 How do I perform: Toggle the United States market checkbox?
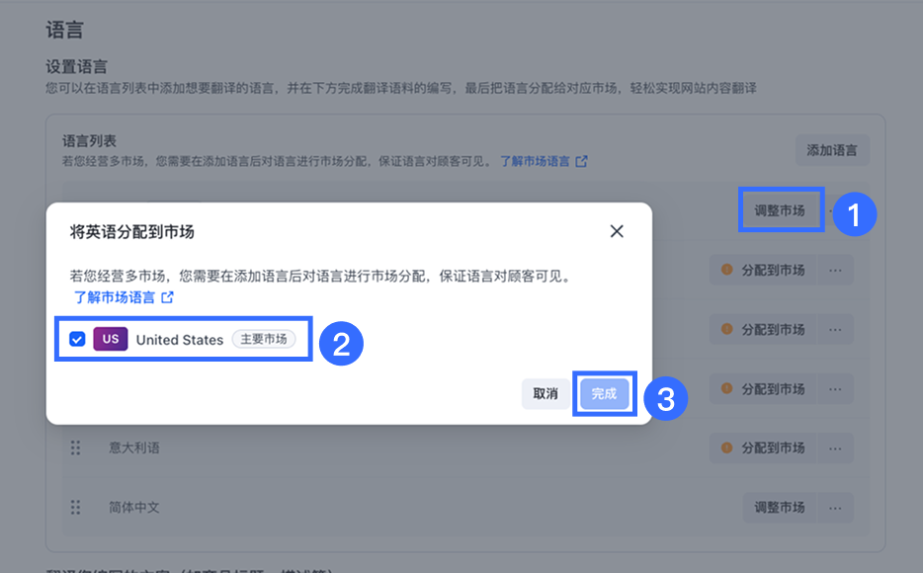tap(77, 339)
